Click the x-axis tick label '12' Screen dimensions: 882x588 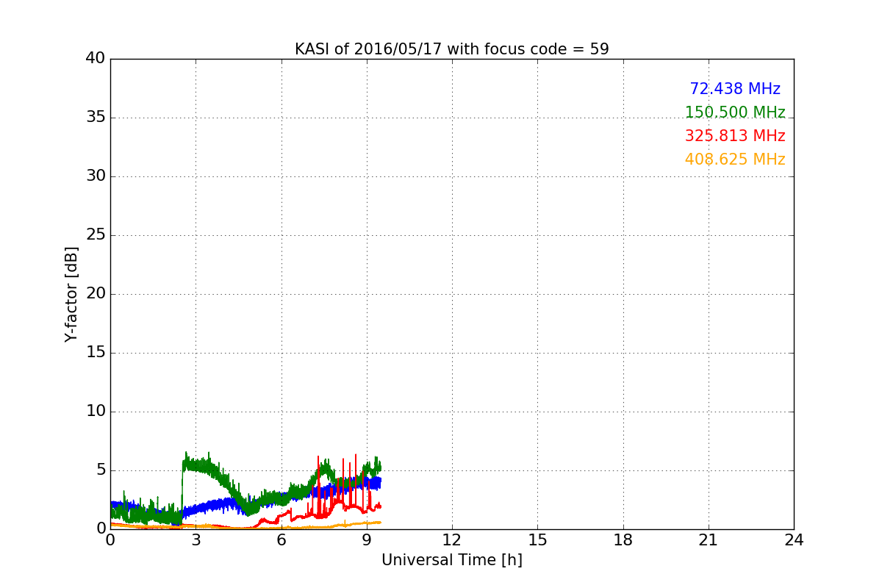[x=452, y=540]
